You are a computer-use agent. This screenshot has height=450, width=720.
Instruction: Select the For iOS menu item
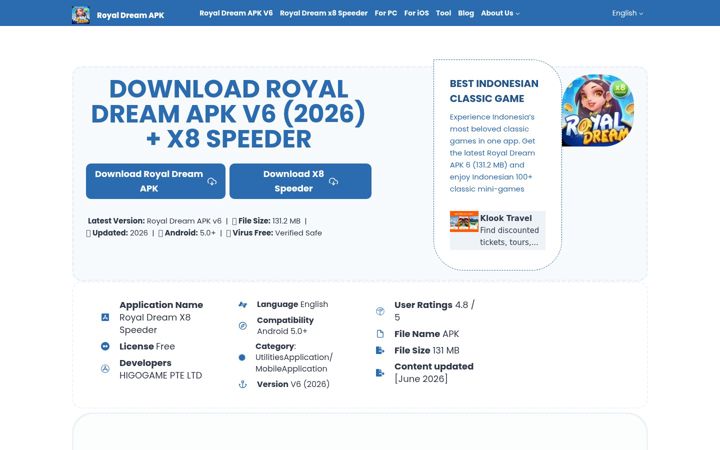pos(416,13)
